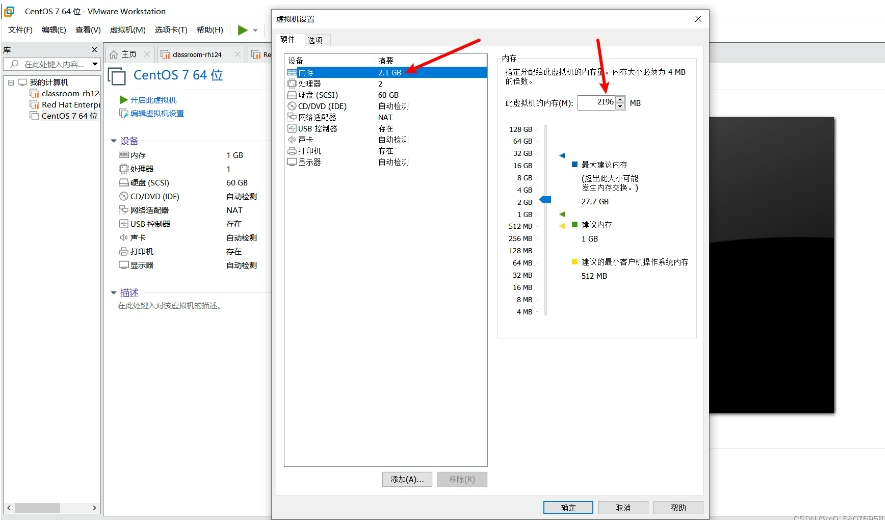Click 硬盘 (SCSI) 60 GB in main window devices
Image resolution: width=885 pixels, height=520 pixels.
[x=183, y=183]
